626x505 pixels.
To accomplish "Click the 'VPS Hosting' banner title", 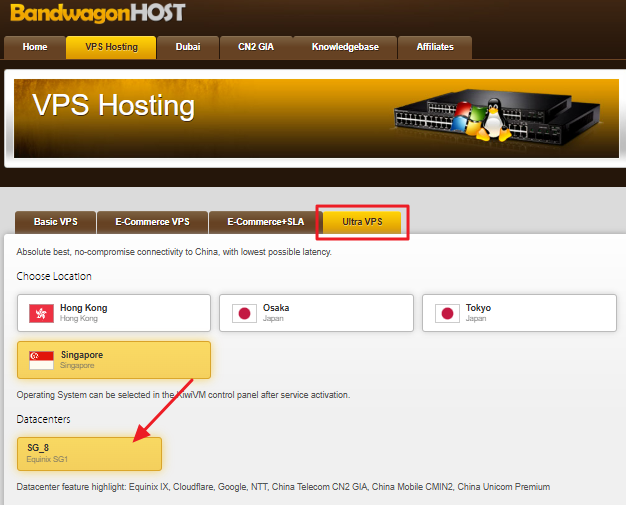I will pyautogui.click(x=113, y=106).
